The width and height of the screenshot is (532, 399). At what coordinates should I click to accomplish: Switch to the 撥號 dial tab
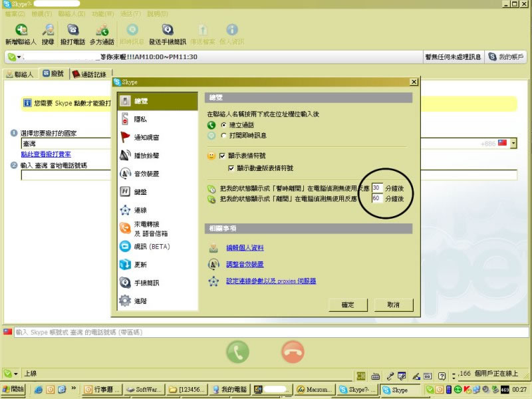(x=54, y=74)
